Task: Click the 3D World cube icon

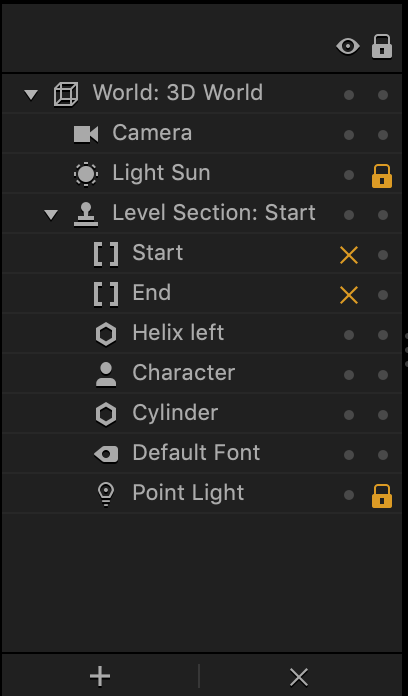Action: (x=66, y=94)
